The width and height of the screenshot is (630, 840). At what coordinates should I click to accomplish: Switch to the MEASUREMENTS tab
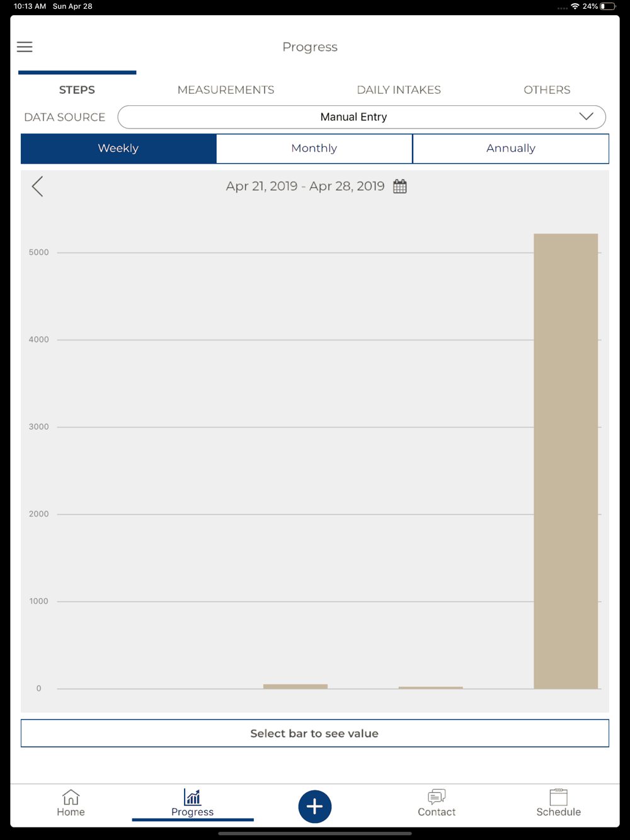tap(226, 90)
